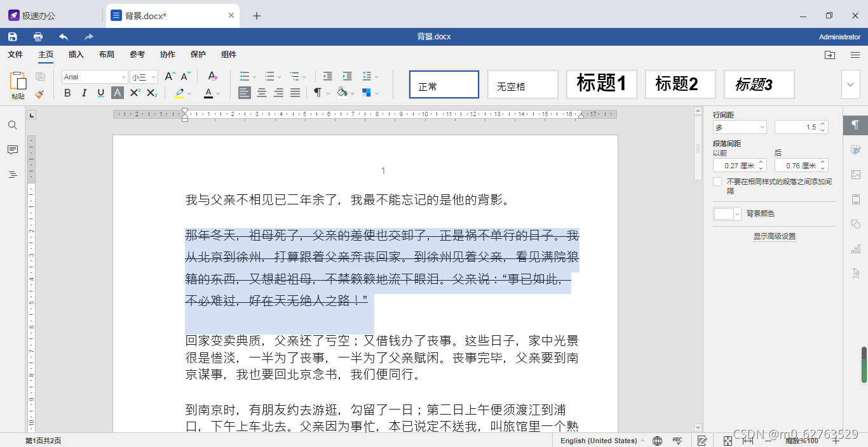
Task: Switch to the 插入 tab
Action: coord(76,55)
